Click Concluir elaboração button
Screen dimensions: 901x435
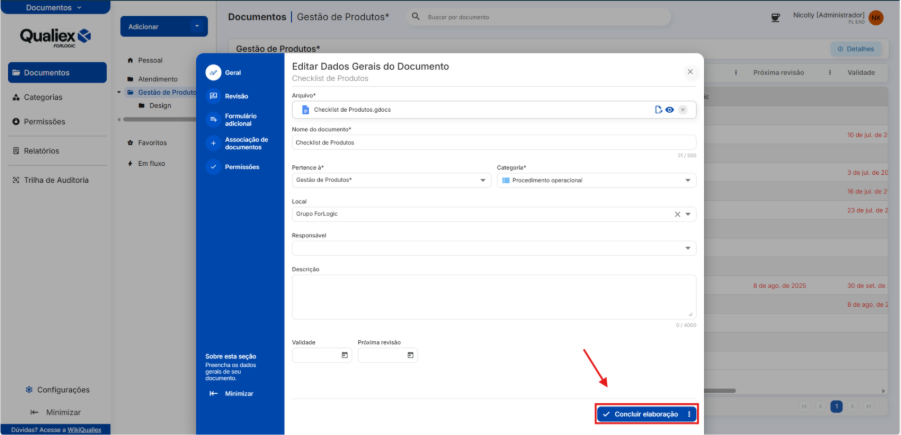[640, 414]
